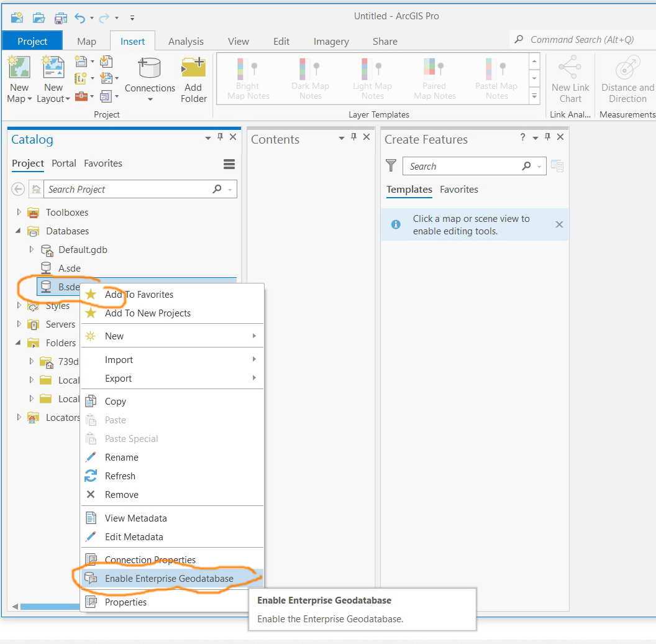656x644 pixels.
Task: Open Catalog pane hamburger menu
Action: pos(229,164)
